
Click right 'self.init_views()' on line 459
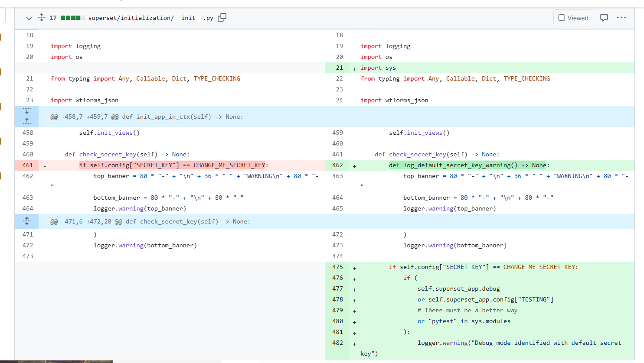[x=419, y=133]
